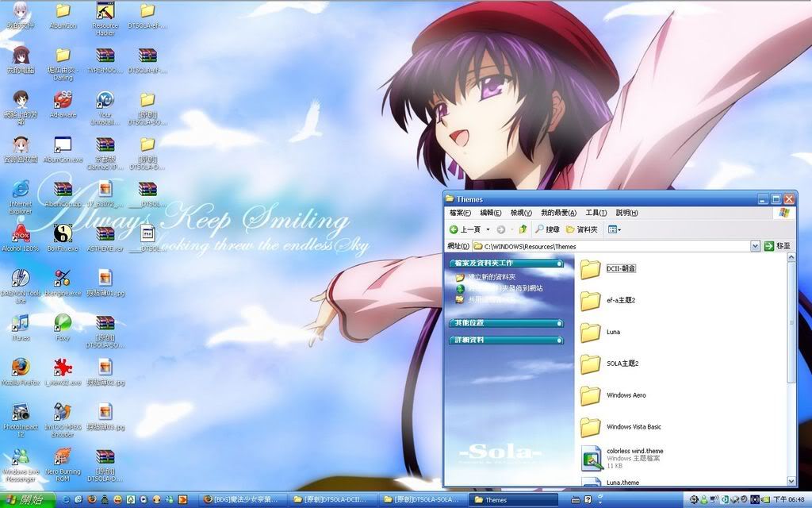The height and width of the screenshot is (508, 812).
Task: Switch to the [原創]DTSOLA-DCII taskbar button
Action: tap(334, 500)
